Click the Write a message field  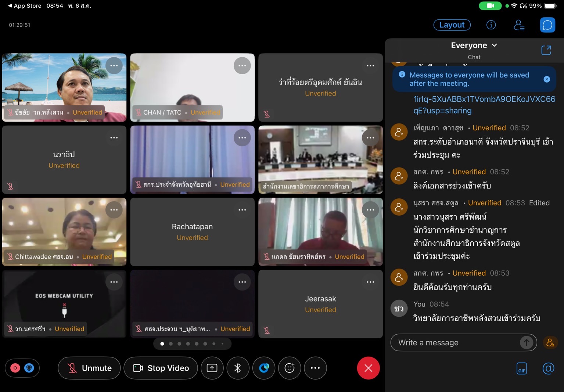[x=456, y=342]
